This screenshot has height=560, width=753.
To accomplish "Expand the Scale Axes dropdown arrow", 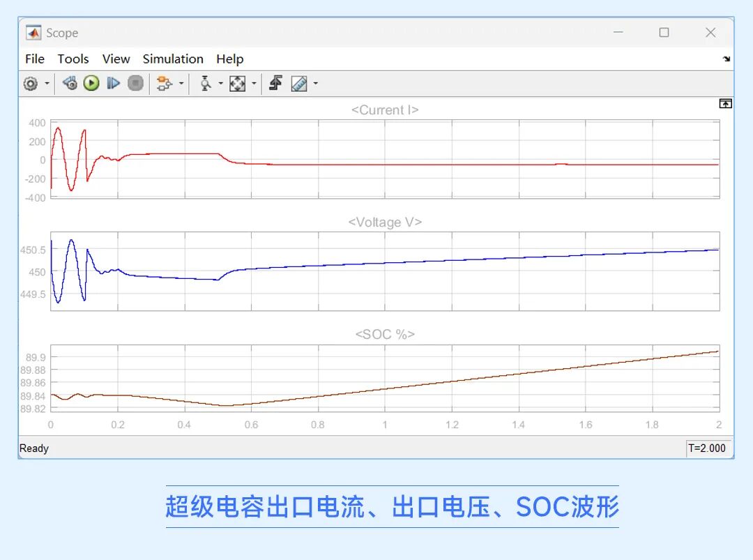I will coord(254,84).
